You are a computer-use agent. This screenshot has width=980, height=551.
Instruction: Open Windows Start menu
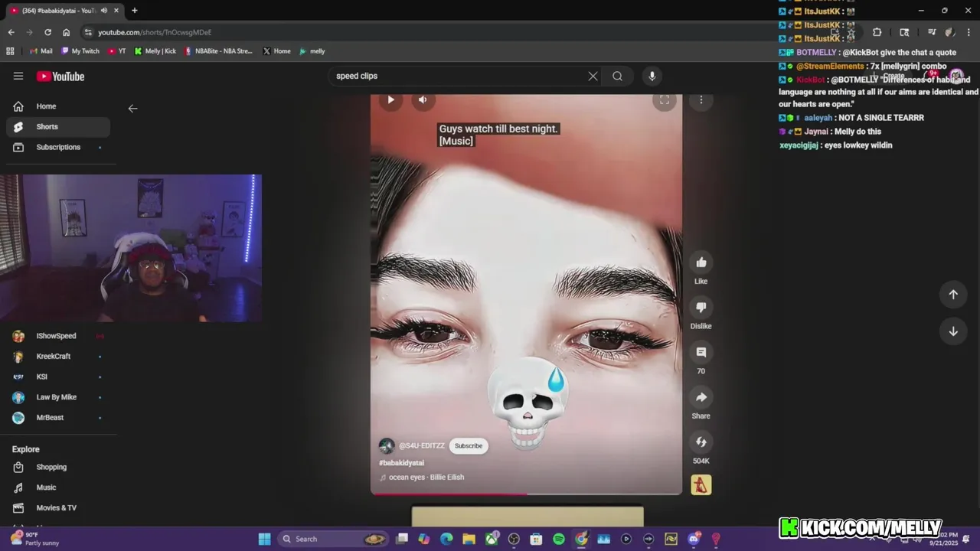coord(264,539)
